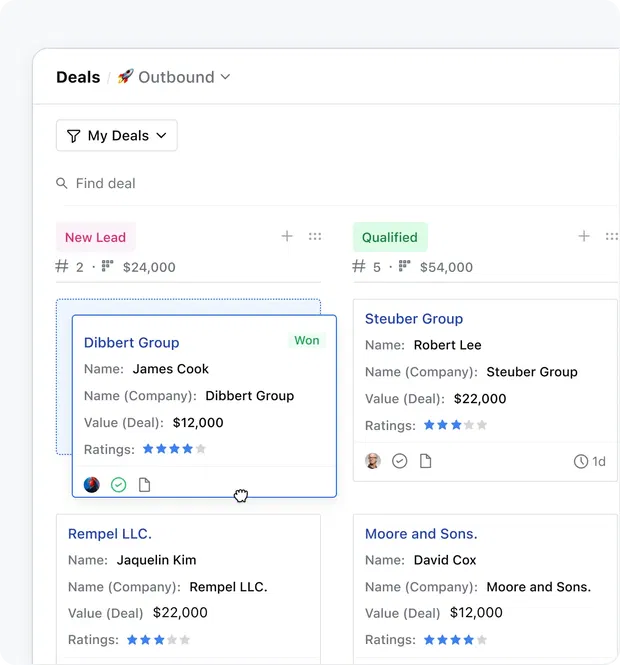Click the Deals breadcrumb title
The height and width of the screenshot is (665, 620).
(x=78, y=77)
